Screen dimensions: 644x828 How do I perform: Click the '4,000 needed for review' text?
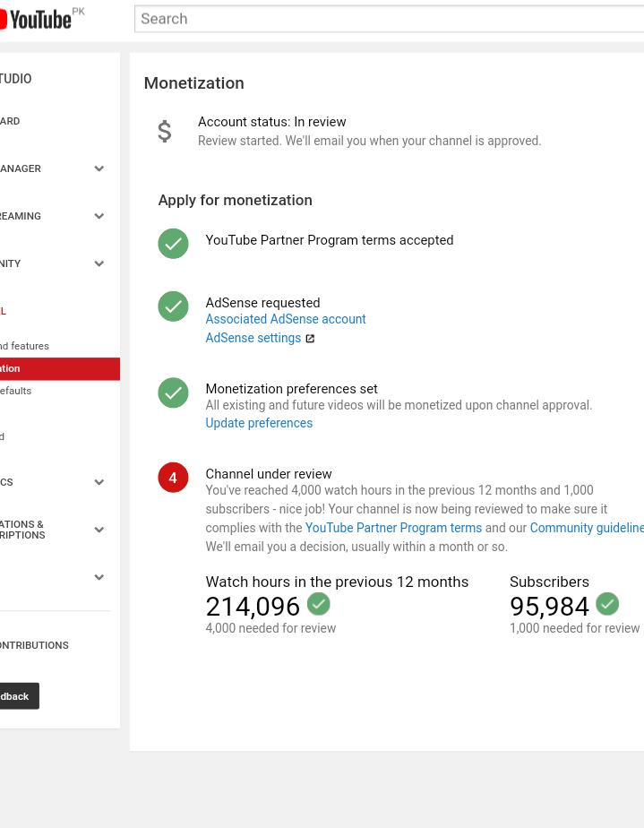[x=270, y=628]
